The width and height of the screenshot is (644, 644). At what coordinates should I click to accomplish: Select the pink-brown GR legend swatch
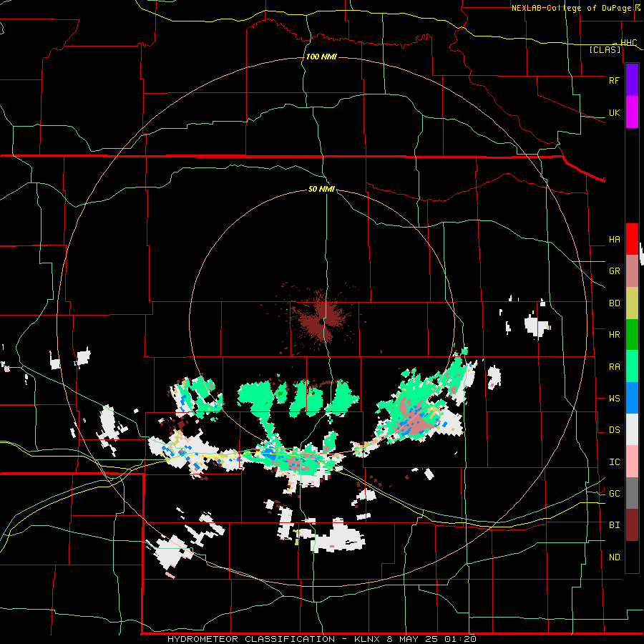pos(632,271)
